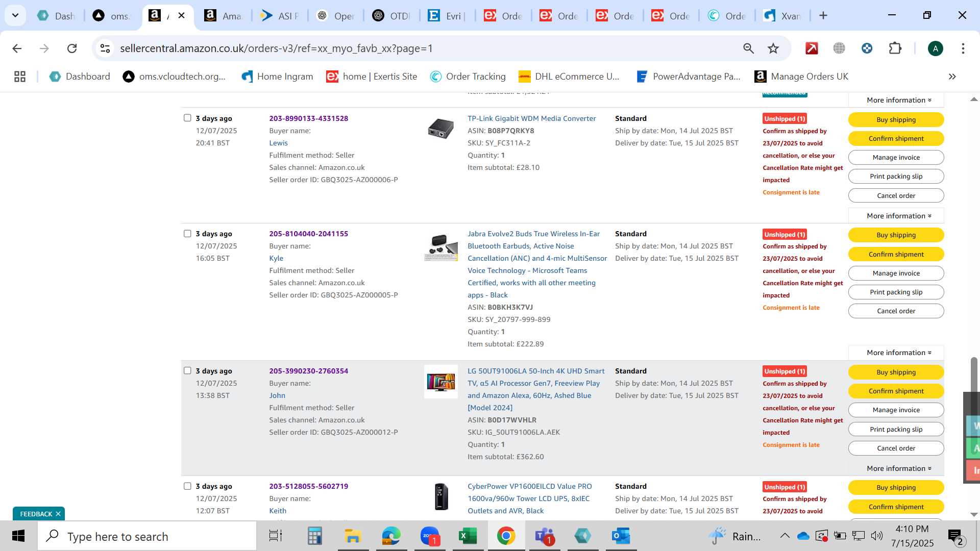Click Buy shipping for TP-Link order
This screenshot has width=980, height=551.
pos(896,120)
